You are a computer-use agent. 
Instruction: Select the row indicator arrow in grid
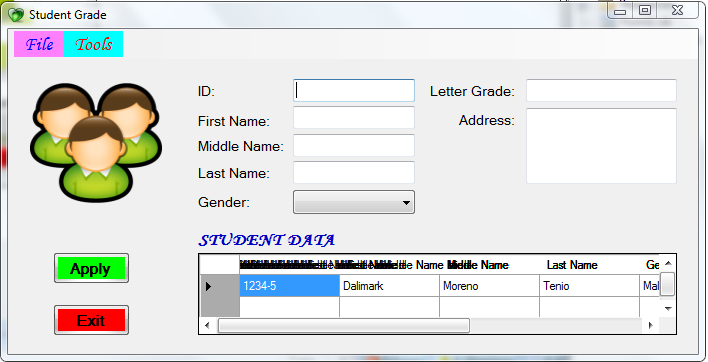(x=209, y=286)
